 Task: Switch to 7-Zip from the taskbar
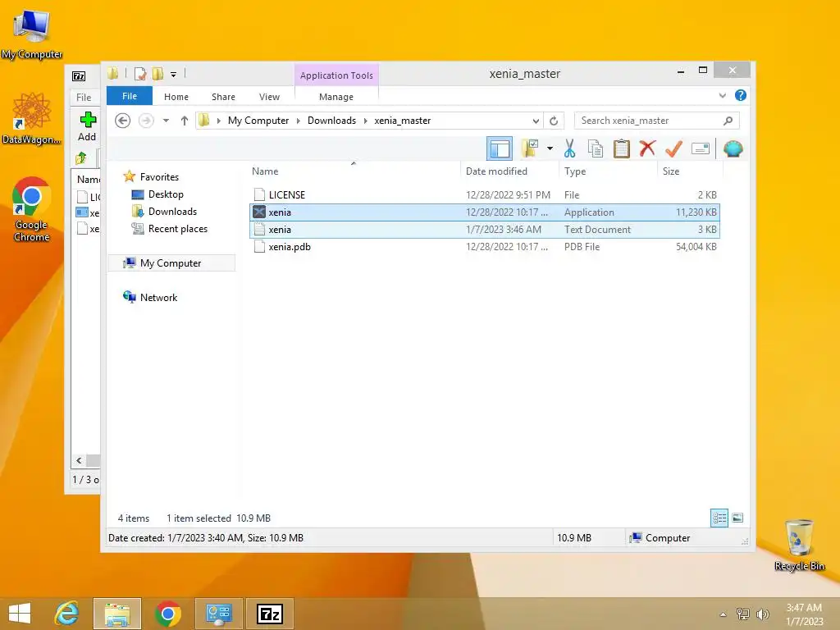(269, 614)
